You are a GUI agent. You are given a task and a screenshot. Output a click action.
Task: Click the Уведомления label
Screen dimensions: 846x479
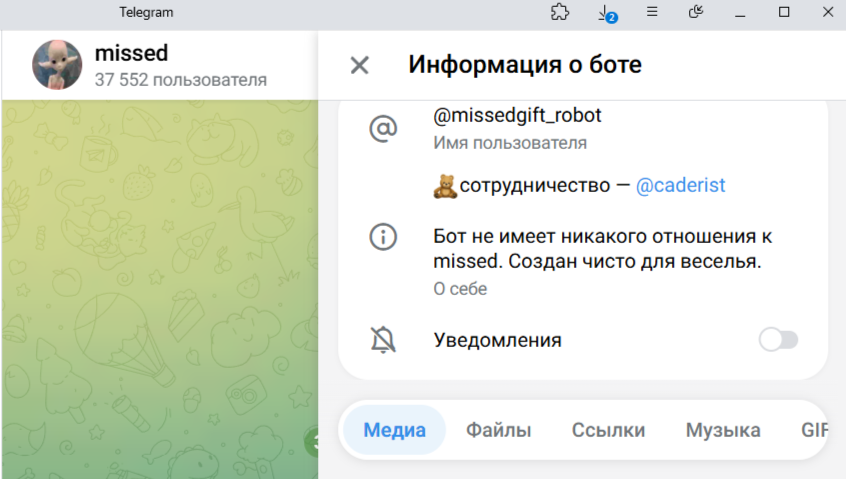[497, 340]
